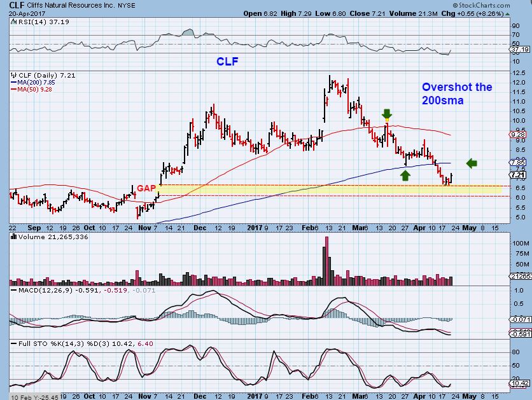The height and width of the screenshot is (400, 532).
Task: Click the -0.591 MACD value tag
Action: [x=521, y=334]
